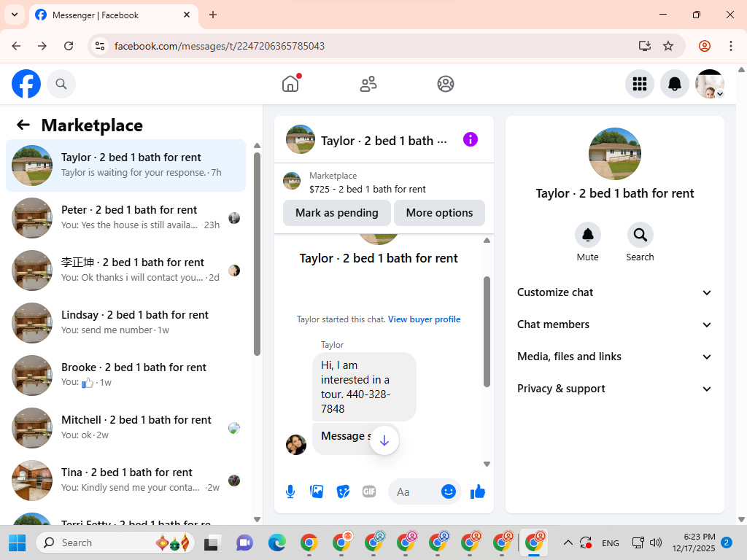Open Mitchell conversation in chat list
Viewport: 747px width, 560px height.
click(125, 427)
